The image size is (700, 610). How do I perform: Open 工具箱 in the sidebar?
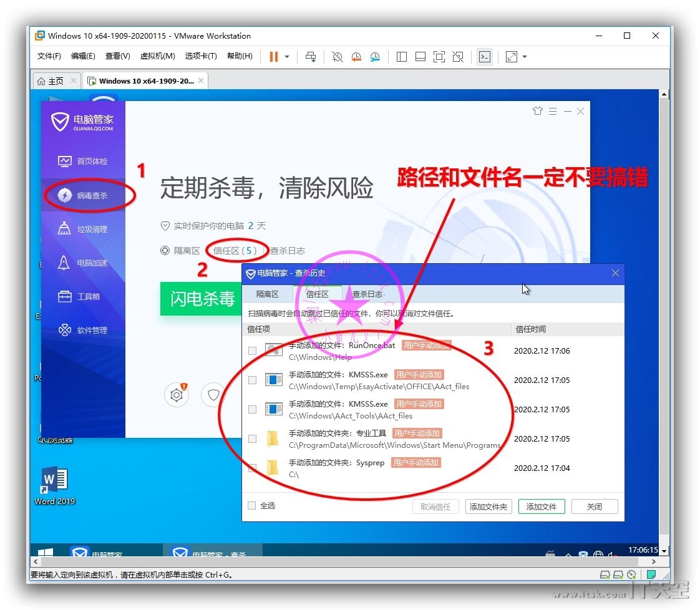83,296
